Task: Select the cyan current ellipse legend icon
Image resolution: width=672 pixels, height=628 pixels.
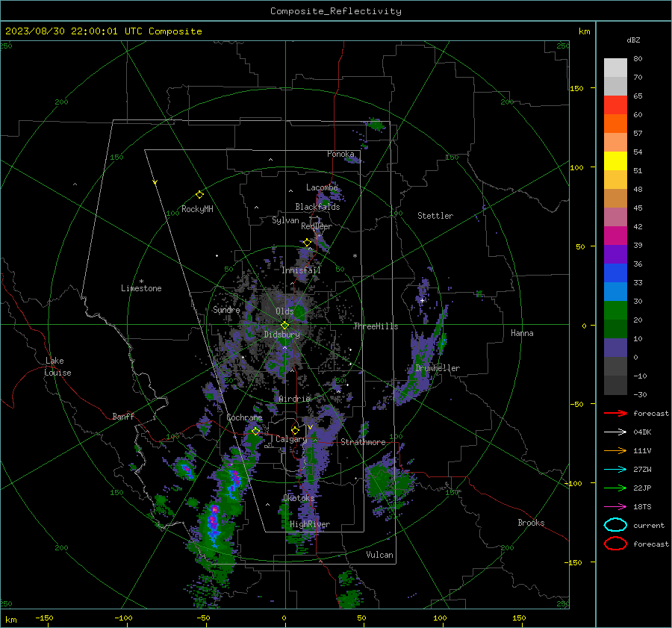Action: [x=615, y=525]
